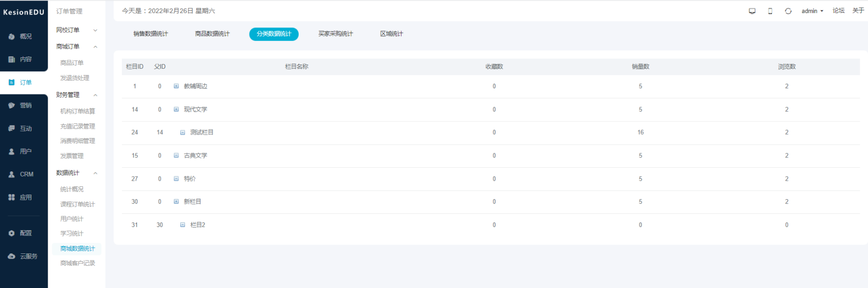The height and width of the screenshot is (288, 868).
Task: Open 消费明细管理 menu item
Action: point(78,141)
